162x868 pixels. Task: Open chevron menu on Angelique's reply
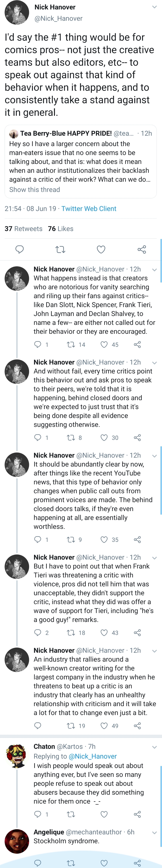pos(155,833)
